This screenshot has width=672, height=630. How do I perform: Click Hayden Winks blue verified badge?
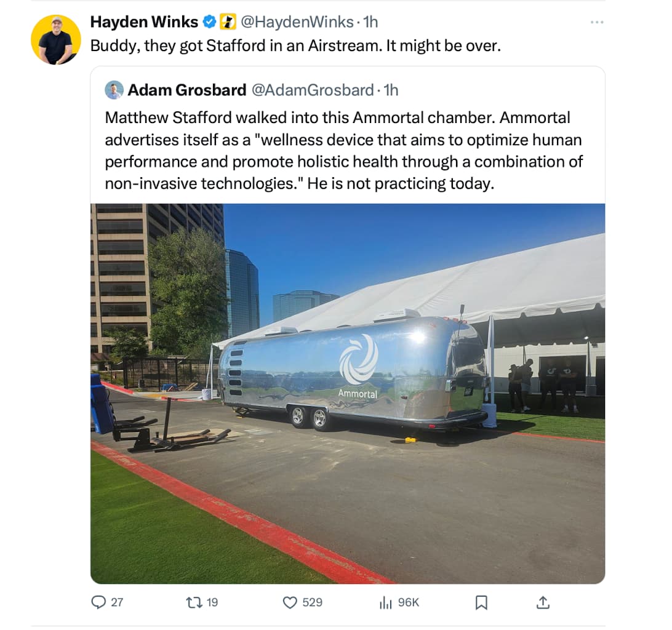click(x=209, y=22)
